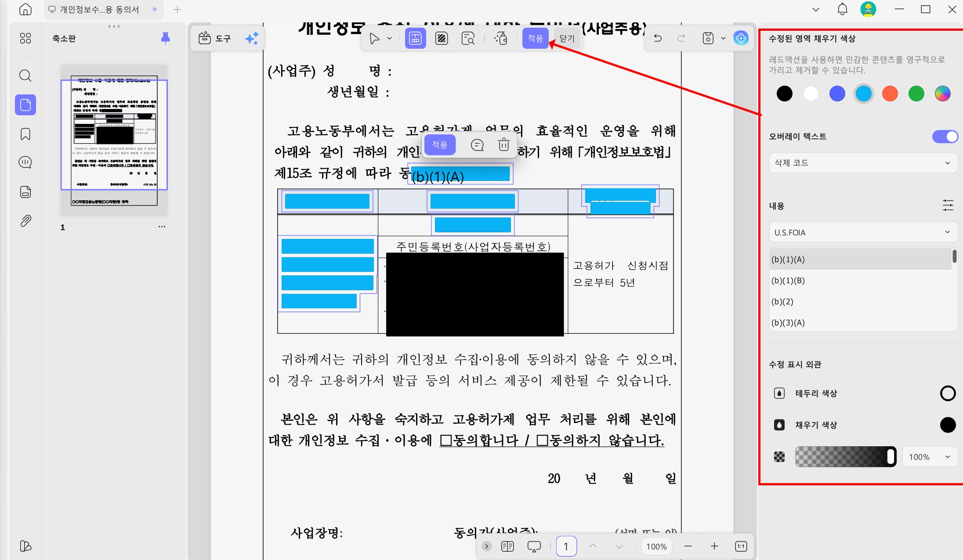The height and width of the screenshot is (560, 963).
Task: Open the 삭제 코드 dropdown
Action: [863, 163]
